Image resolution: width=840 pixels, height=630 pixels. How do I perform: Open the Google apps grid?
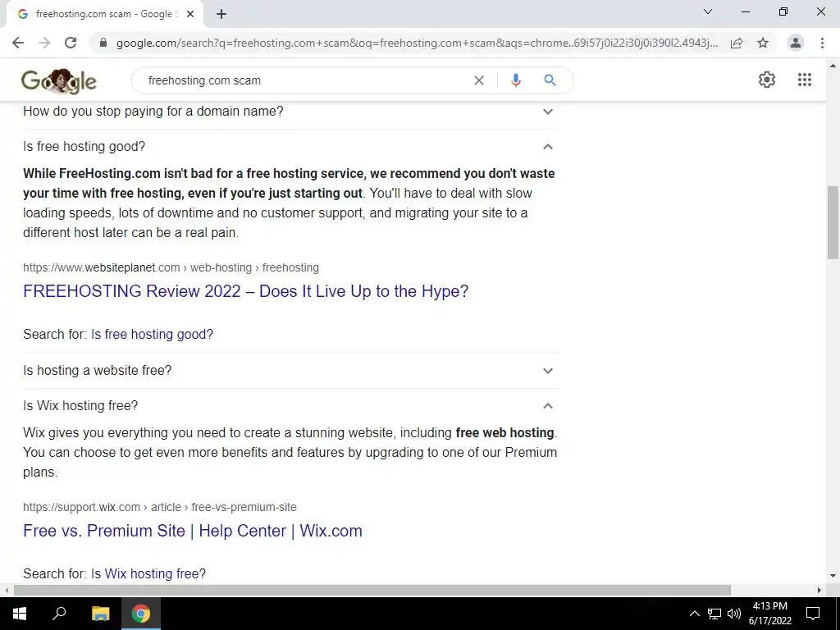tap(804, 80)
